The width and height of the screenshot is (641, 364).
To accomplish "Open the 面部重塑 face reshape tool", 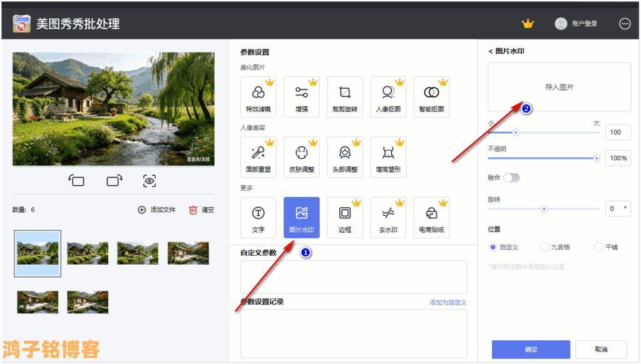I will tap(258, 157).
